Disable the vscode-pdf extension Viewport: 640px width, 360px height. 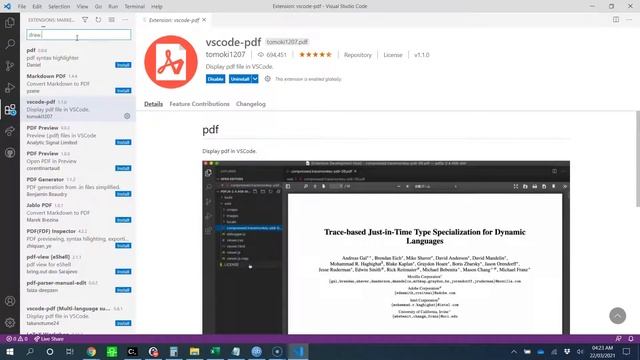click(216, 79)
